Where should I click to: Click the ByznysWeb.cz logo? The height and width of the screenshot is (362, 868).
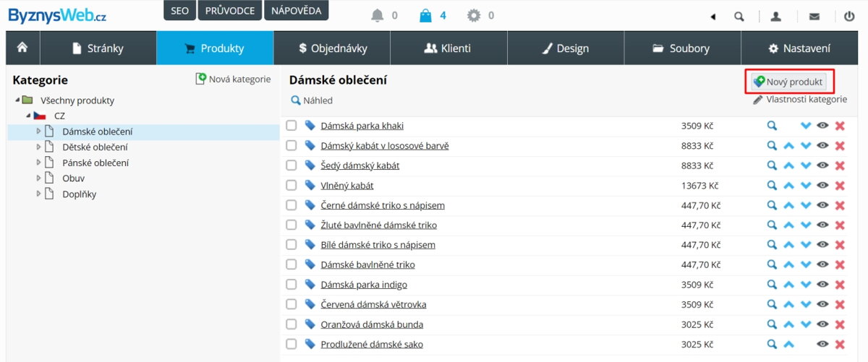(57, 14)
